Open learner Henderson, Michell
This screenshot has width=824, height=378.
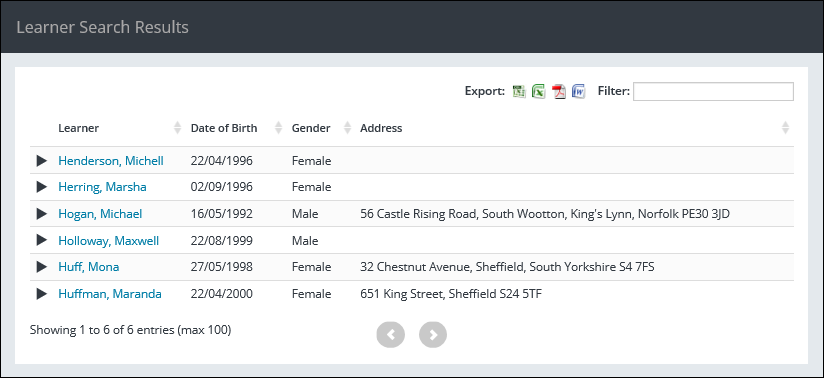[111, 161]
